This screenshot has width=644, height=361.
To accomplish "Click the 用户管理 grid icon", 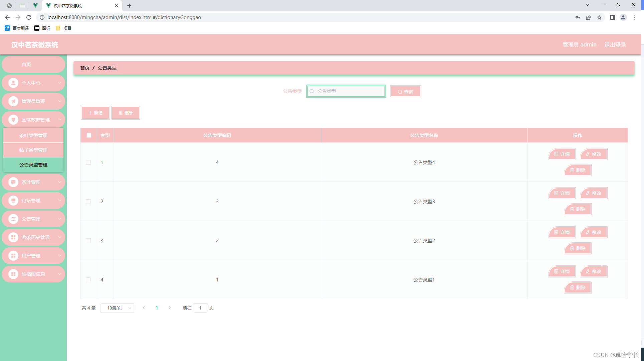I will tap(13, 256).
